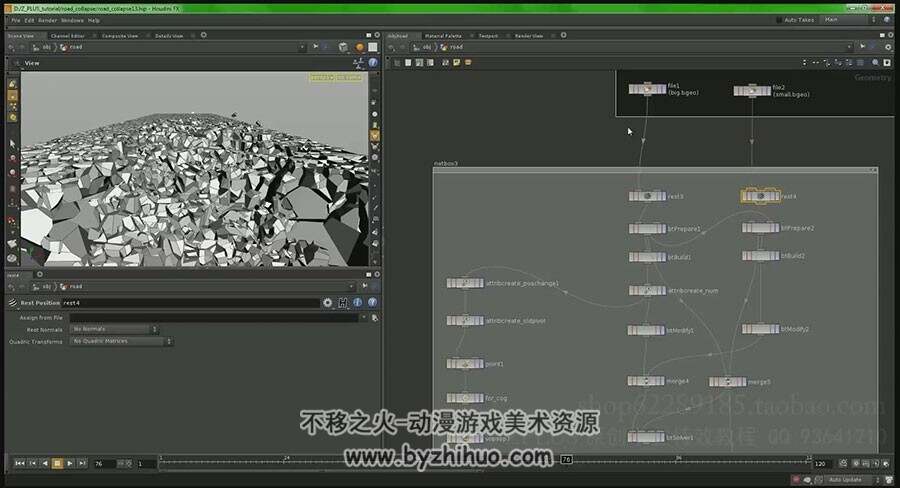Select the rest3 node

[647, 196]
